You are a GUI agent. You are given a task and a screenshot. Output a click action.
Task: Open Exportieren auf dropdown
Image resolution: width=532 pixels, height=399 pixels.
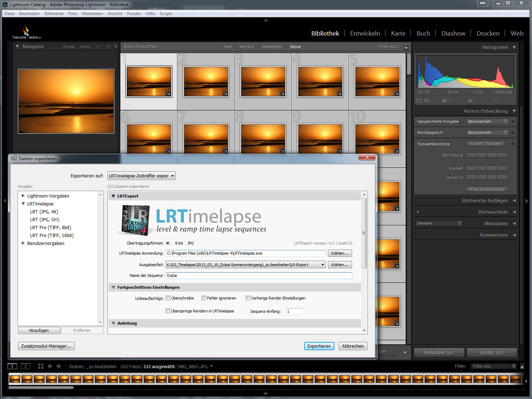[x=142, y=176]
